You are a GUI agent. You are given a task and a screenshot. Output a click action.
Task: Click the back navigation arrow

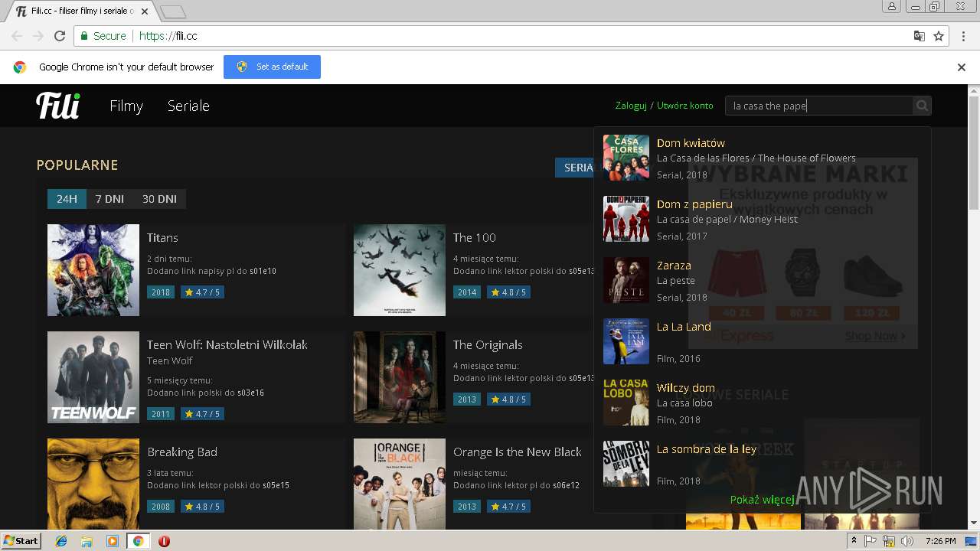pyautogui.click(x=17, y=36)
